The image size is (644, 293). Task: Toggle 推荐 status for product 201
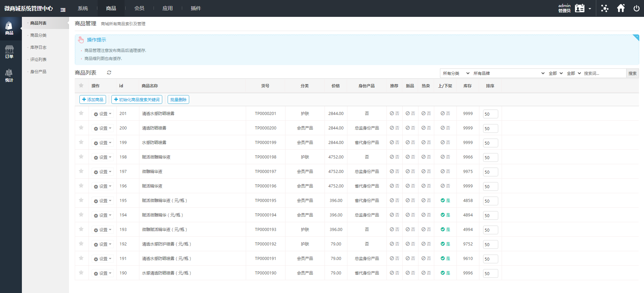[394, 113]
